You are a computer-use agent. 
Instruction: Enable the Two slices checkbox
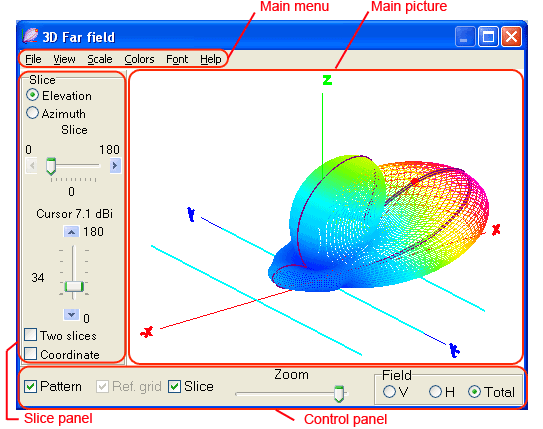pos(30,335)
